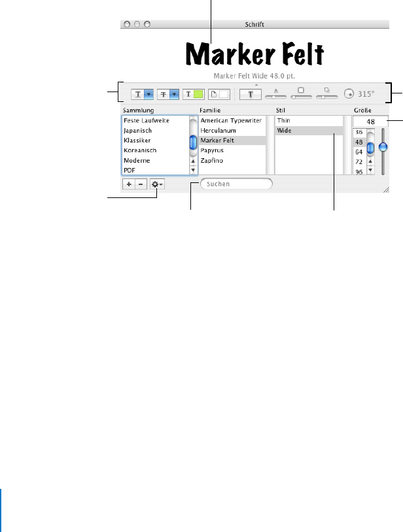Minimize the Schrift window
The height and width of the screenshot is (532, 403).
(x=137, y=24)
